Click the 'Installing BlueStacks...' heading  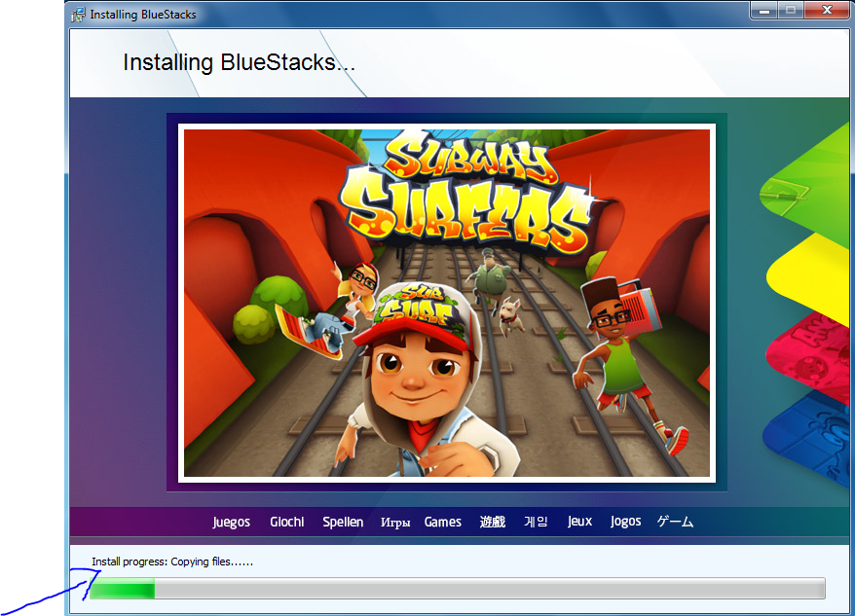(x=239, y=62)
